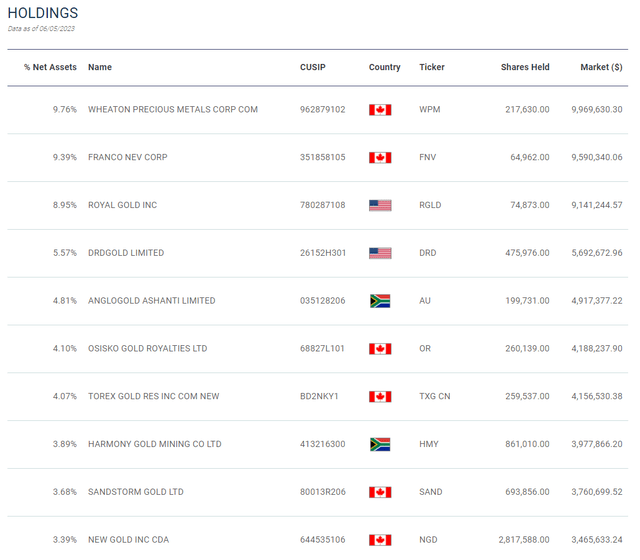Click ticker OR
640x560 pixels.
(x=425, y=348)
